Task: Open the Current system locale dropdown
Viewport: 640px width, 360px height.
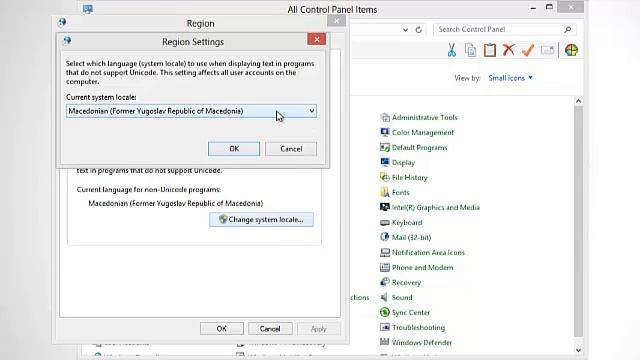Action: pyautogui.click(x=191, y=111)
